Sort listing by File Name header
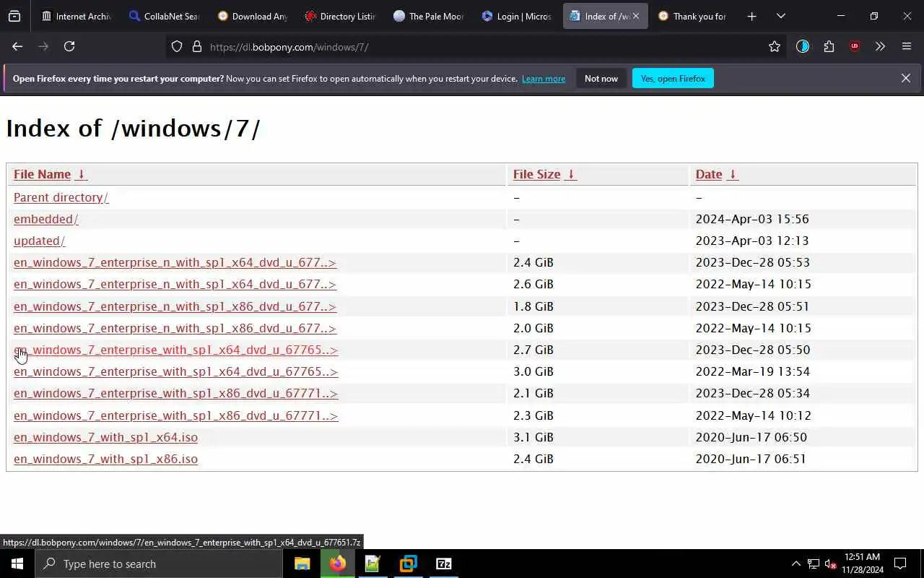 (x=42, y=174)
